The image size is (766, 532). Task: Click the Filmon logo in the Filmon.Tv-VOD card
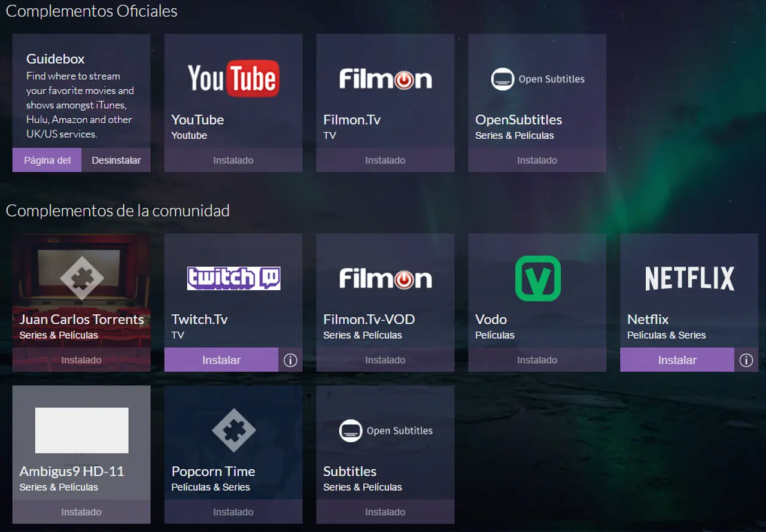[x=385, y=279]
